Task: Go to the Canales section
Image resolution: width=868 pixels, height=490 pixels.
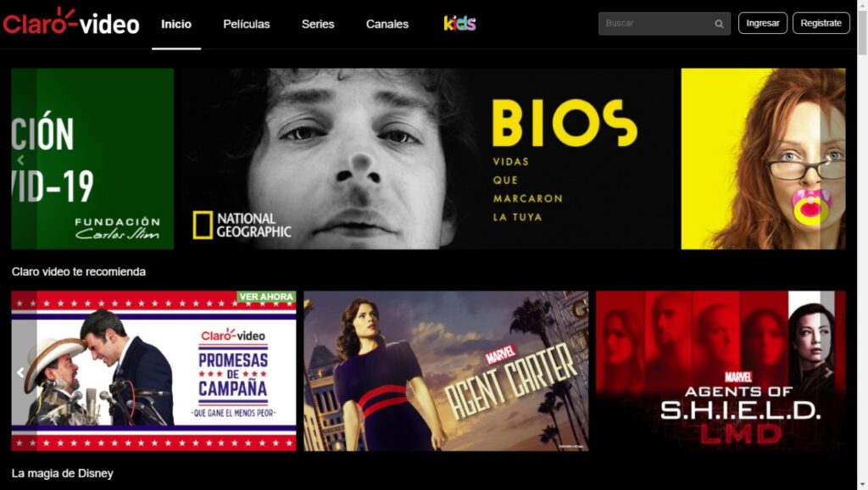Action: tap(387, 25)
